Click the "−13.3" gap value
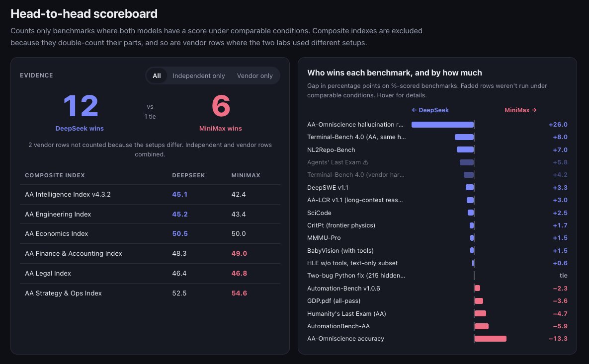Screen dimensions: 589x364 click(x=558, y=339)
